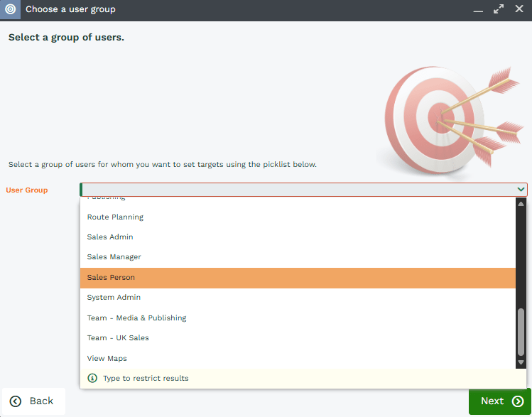Minimize the Choose a user group window
532x417 pixels.
tap(478, 10)
